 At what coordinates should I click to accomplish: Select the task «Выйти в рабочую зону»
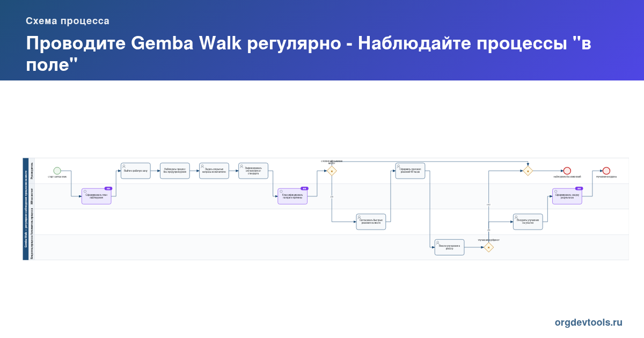coord(136,171)
